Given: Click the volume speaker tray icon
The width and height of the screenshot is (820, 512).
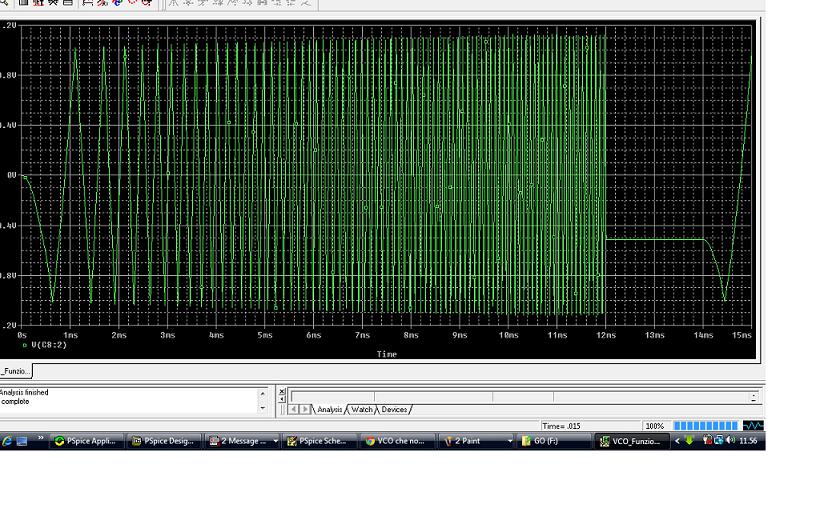Looking at the screenshot, I should (x=730, y=441).
